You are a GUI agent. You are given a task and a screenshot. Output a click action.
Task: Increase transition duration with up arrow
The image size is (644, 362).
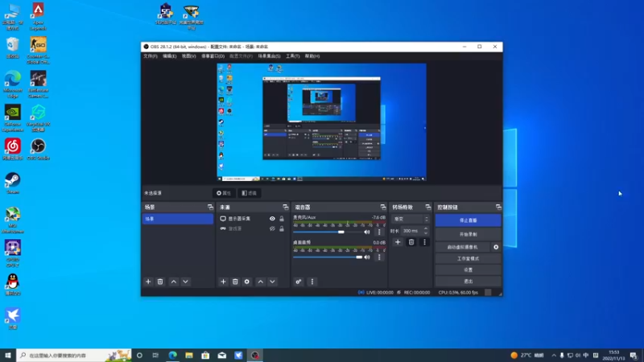[426, 228]
